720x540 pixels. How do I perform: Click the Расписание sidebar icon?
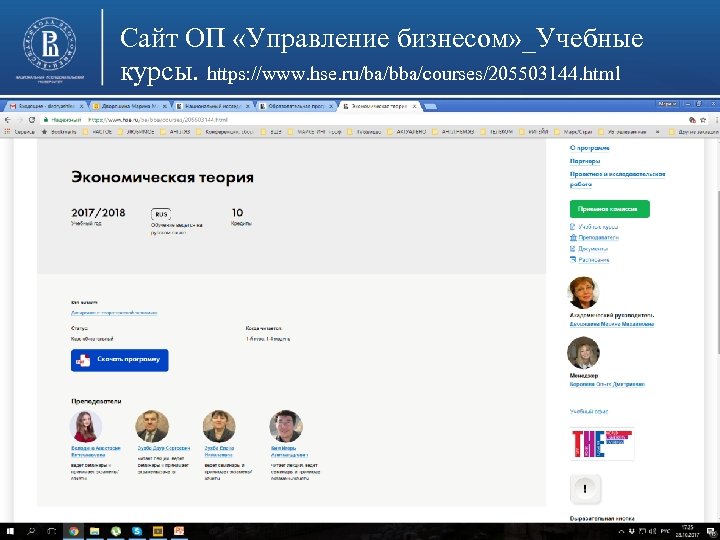573,260
